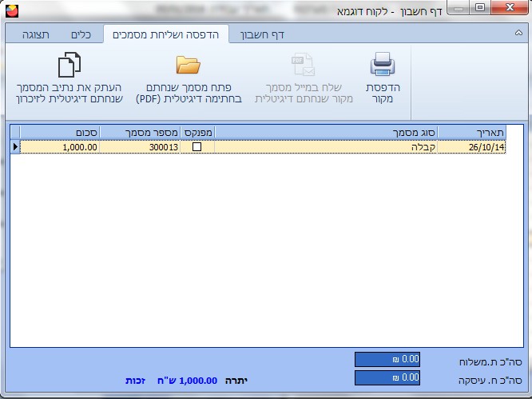This screenshot has width=532, height=399.
Task: Click the סה"כ ת.משלוח amount field
Action: pyautogui.click(x=387, y=360)
